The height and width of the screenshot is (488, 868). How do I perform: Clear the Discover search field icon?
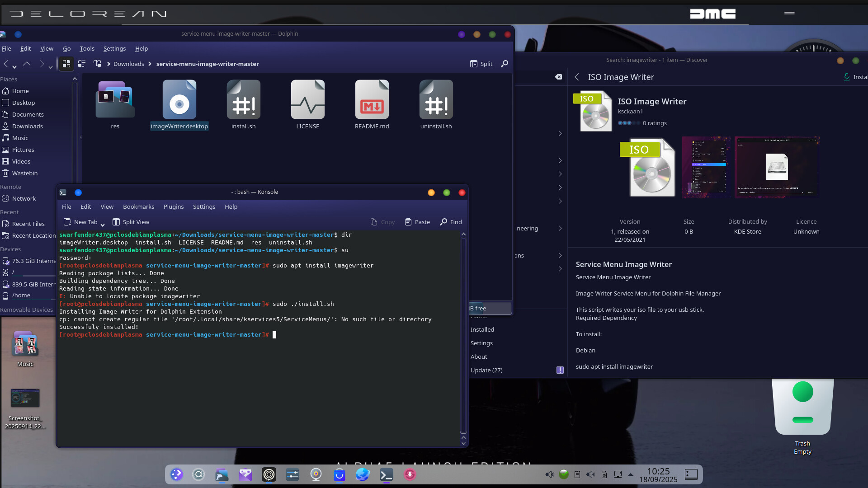pos(559,77)
